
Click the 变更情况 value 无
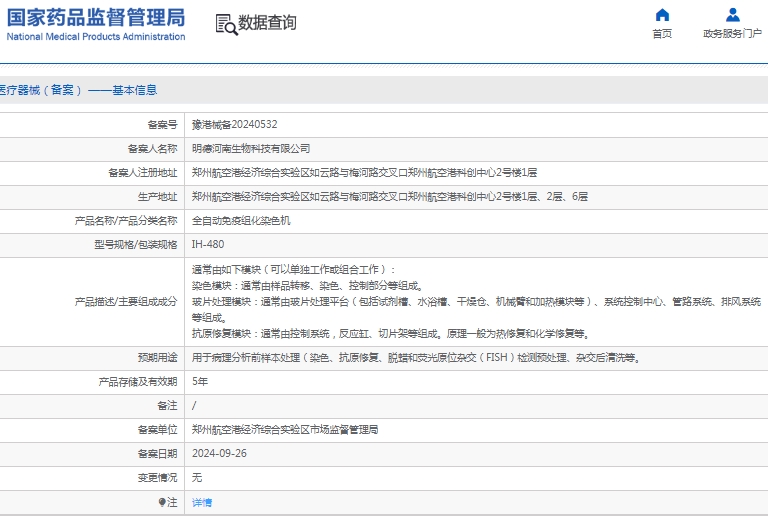[x=197, y=478]
